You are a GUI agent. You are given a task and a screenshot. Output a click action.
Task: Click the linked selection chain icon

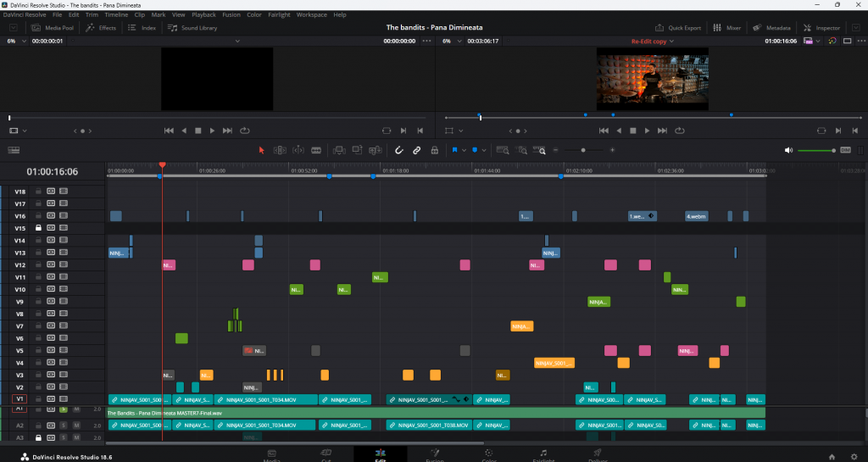tap(417, 150)
